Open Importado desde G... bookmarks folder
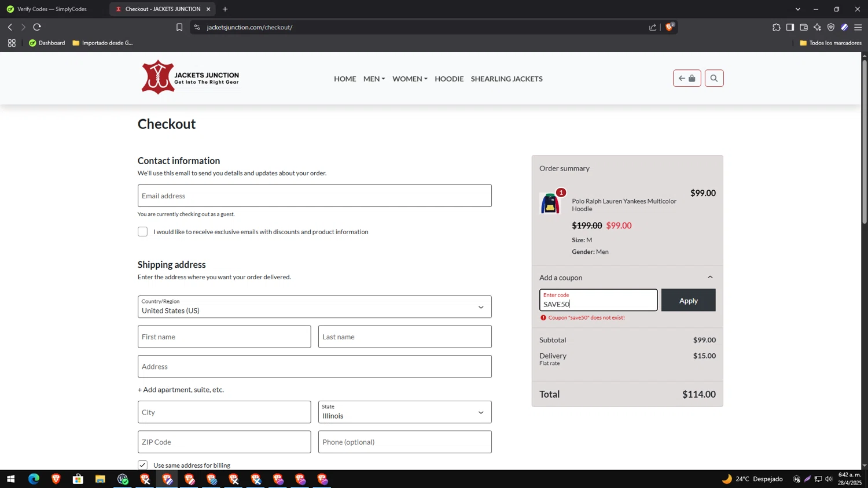 point(103,43)
